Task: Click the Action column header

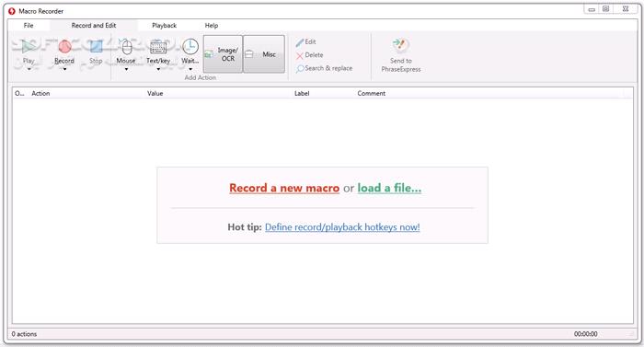Action: (x=40, y=93)
